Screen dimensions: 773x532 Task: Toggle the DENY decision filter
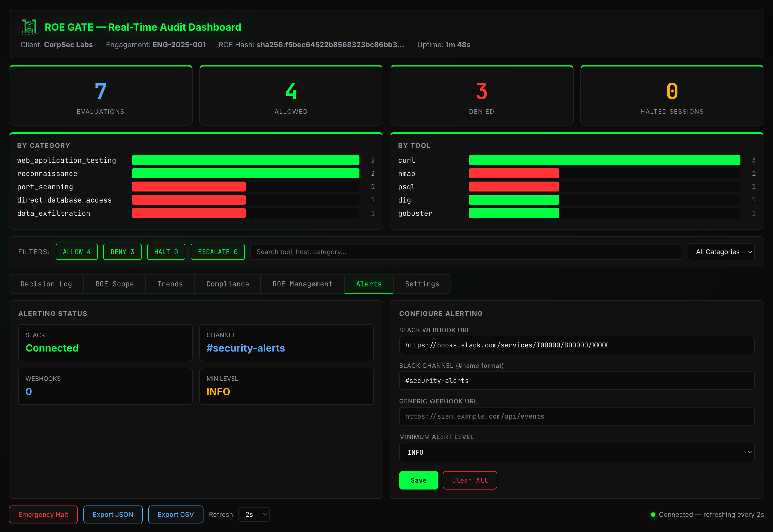122,252
